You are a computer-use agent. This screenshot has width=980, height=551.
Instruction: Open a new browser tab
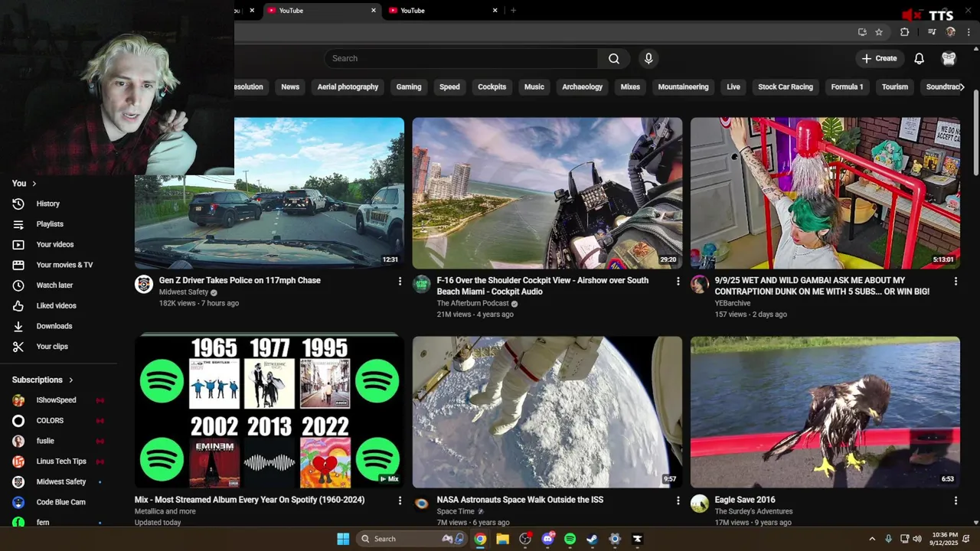(513, 10)
